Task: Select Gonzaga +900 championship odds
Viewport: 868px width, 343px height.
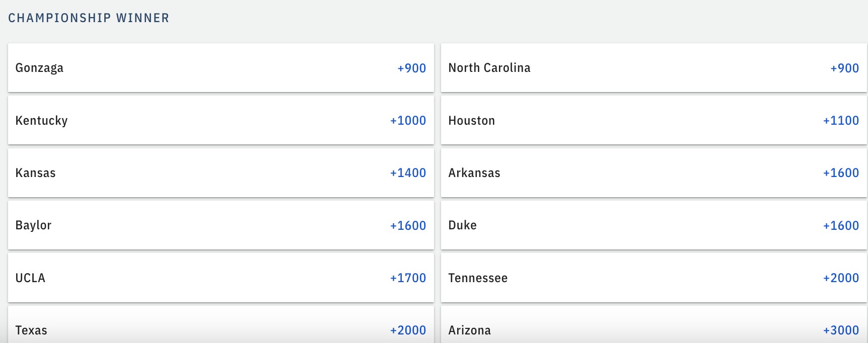Action: tap(221, 68)
